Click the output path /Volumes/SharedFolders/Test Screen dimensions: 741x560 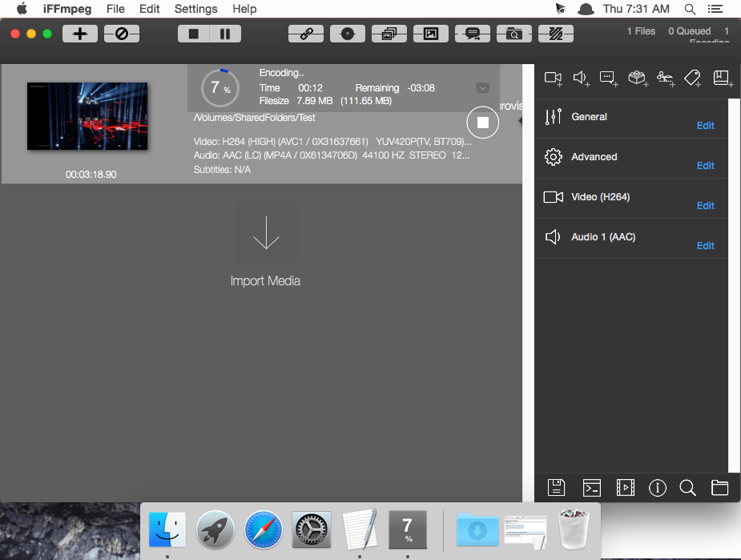[x=254, y=118]
